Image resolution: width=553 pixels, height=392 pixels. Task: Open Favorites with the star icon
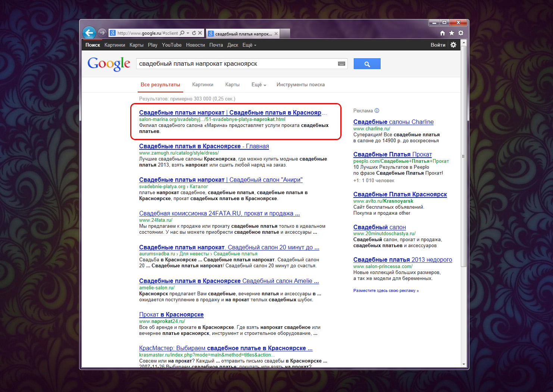[452, 33]
